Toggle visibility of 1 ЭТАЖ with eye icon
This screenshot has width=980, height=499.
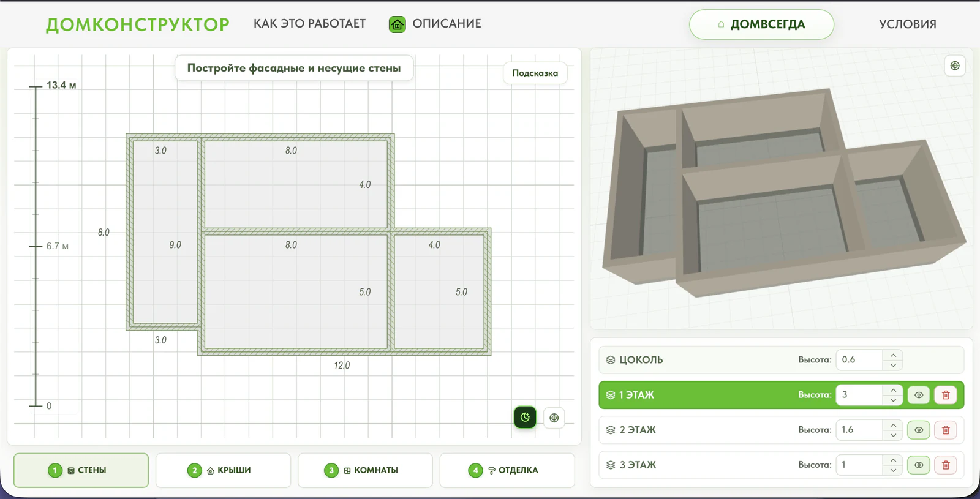tap(919, 395)
